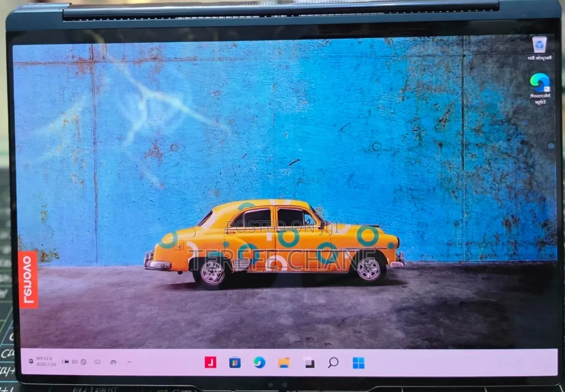Open Task View from the taskbar
Image resolution: width=565 pixels, height=392 pixels.
point(309,363)
